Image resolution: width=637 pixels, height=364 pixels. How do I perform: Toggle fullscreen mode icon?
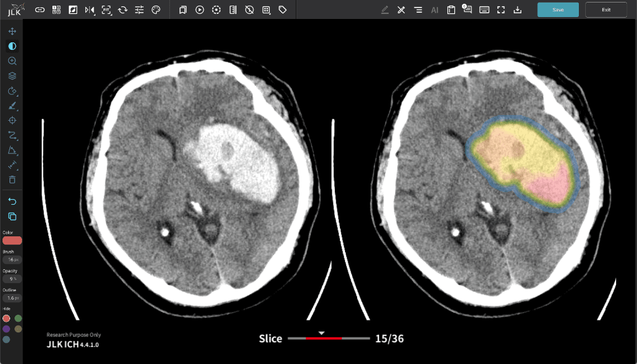(500, 10)
